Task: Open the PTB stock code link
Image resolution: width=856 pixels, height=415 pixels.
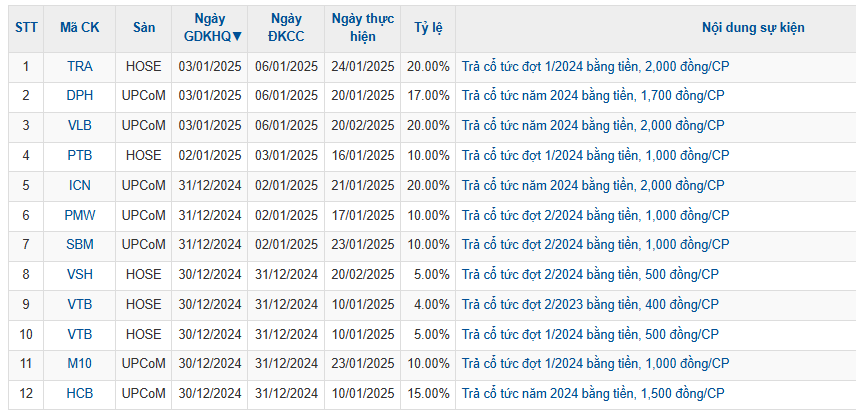Action: [80, 156]
